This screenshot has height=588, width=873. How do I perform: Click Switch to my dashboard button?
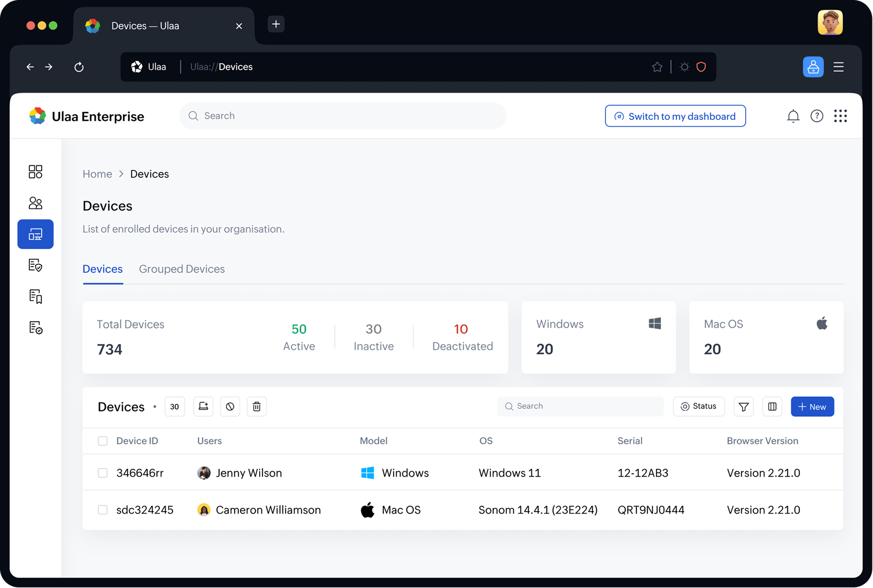(675, 116)
